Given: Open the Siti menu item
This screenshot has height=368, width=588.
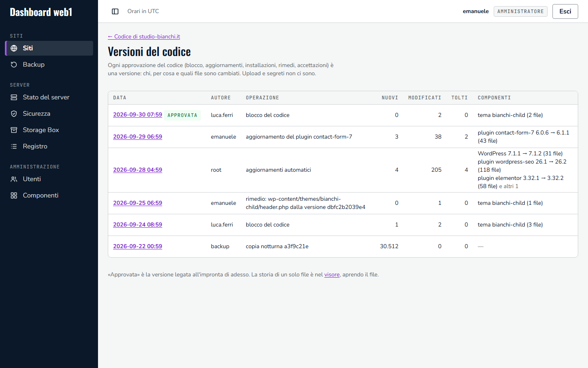Looking at the screenshot, I should (49, 48).
